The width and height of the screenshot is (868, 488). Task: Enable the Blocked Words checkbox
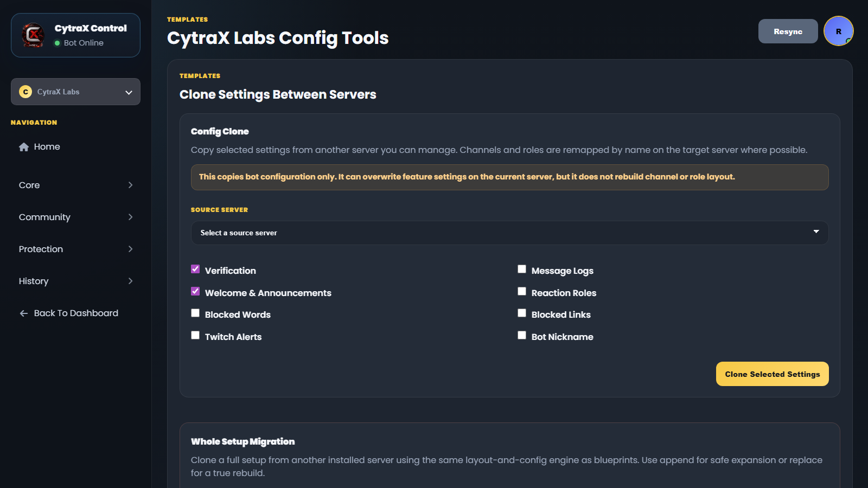pos(195,313)
